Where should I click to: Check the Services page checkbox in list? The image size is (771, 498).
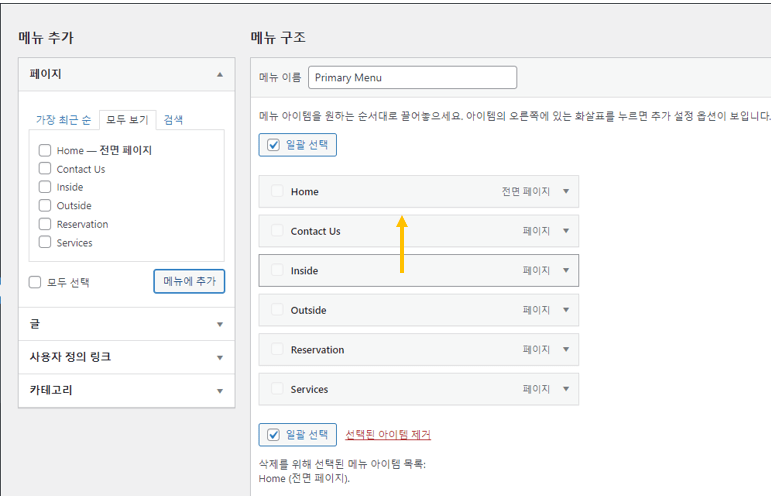[45, 242]
